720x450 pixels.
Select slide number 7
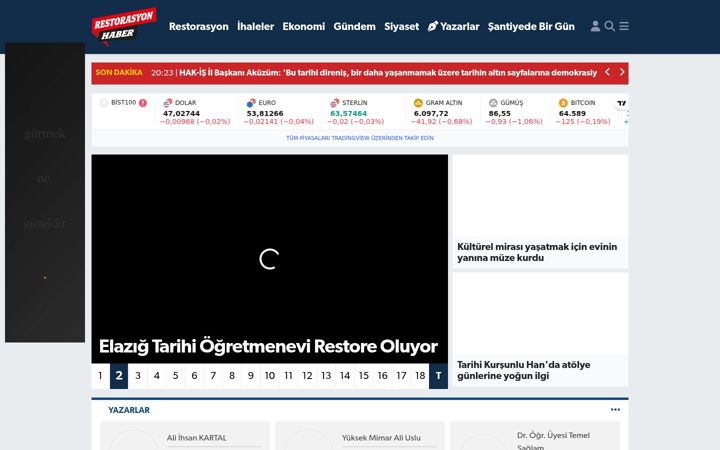[x=213, y=376]
